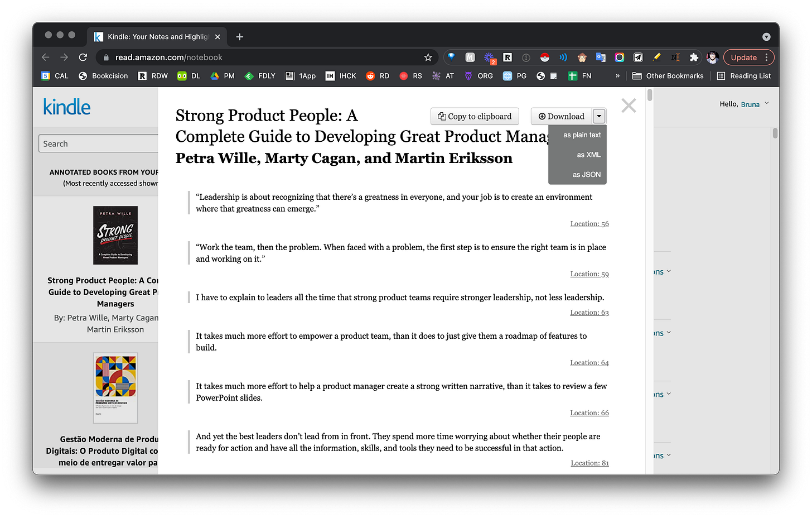Click the black R extension icon
Viewport: 812px width, 518px height.
(507, 57)
